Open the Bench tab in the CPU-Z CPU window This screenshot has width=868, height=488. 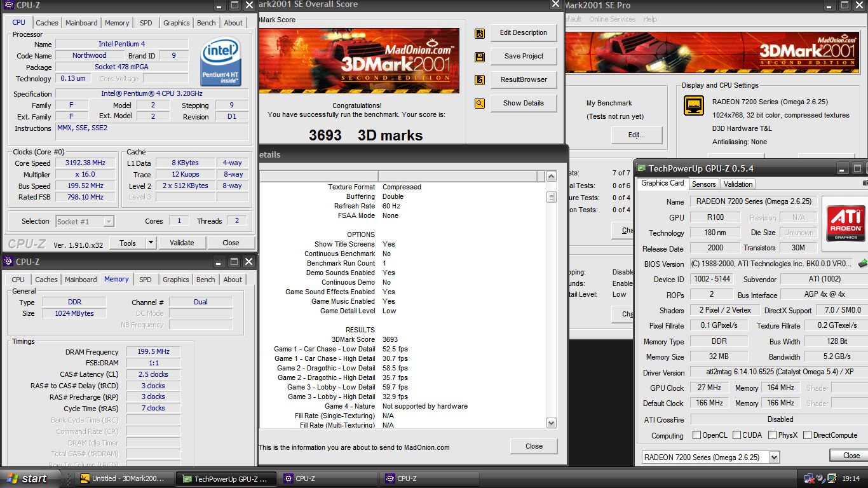tap(207, 23)
